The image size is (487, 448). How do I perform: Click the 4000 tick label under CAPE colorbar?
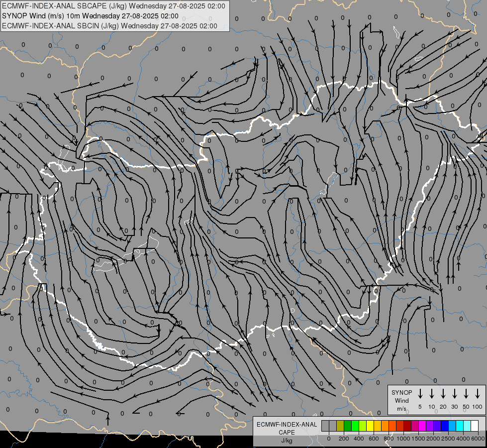click(x=463, y=439)
